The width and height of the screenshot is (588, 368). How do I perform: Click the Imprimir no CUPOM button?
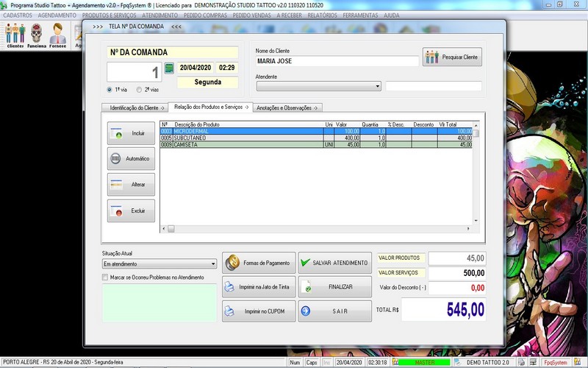pyautogui.click(x=259, y=311)
